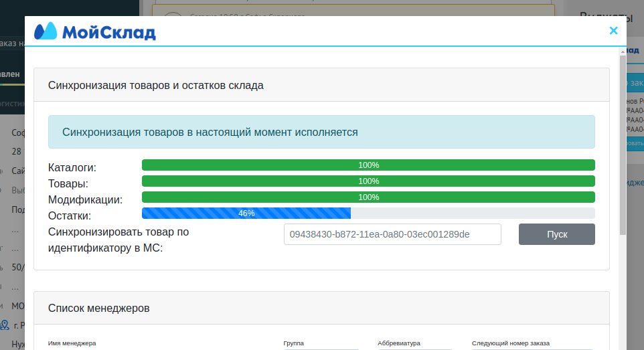This screenshot has height=350, width=644.
Task: Click the МойСклад logo
Action: pos(95,31)
